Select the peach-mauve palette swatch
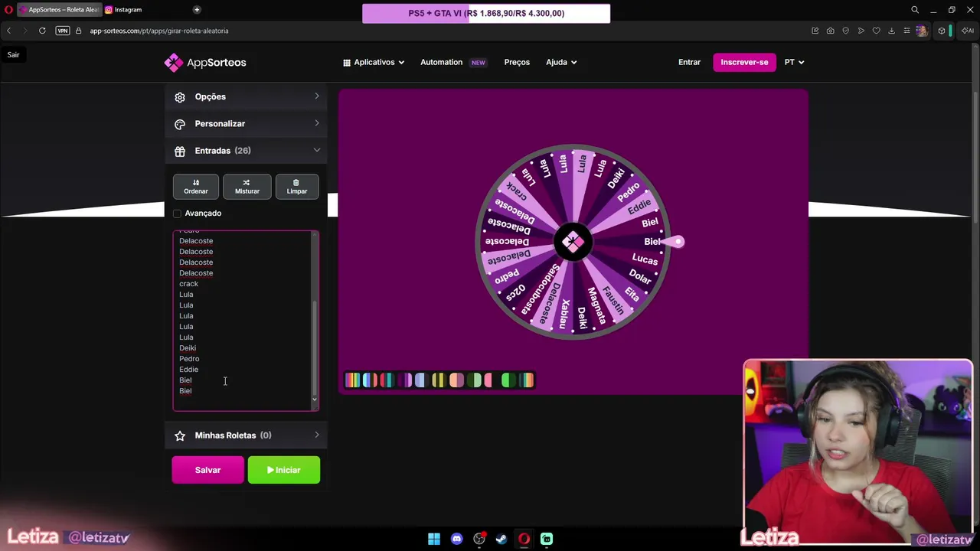The width and height of the screenshot is (980, 551). pyautogui.click(x=456, y=380)
